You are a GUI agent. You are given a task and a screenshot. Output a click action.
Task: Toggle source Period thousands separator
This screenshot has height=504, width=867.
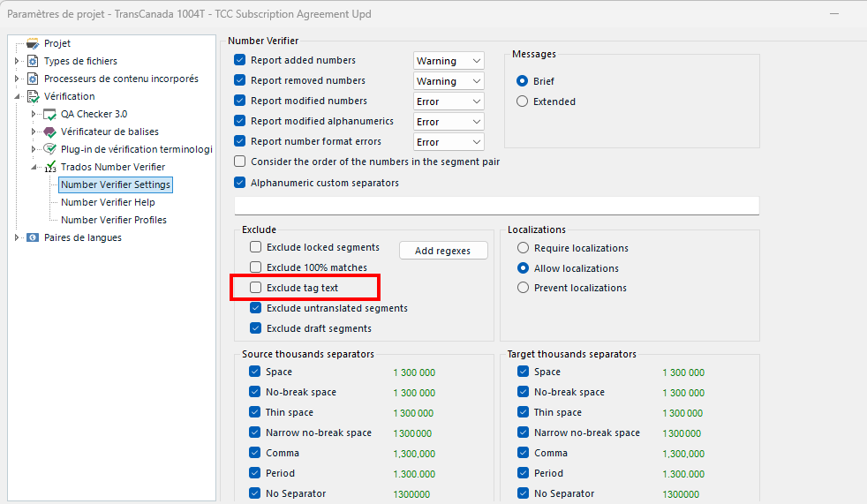pos(254,473)
